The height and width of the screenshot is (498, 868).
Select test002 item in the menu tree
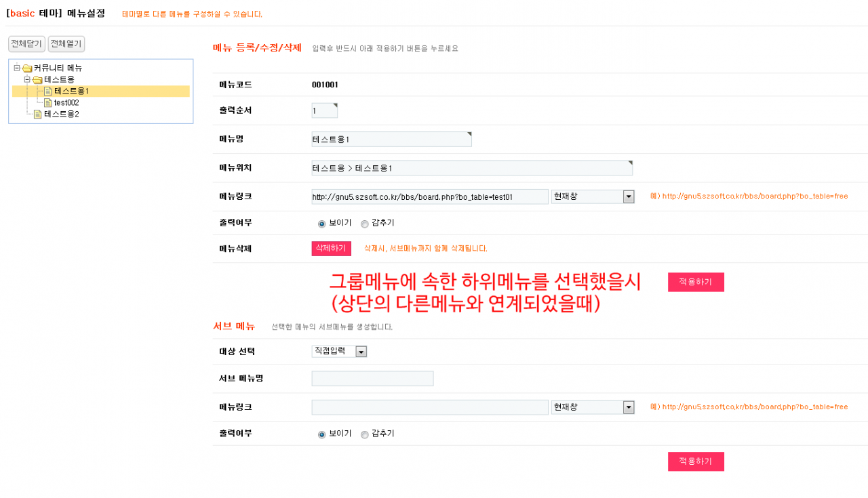[x=66, y=102]
